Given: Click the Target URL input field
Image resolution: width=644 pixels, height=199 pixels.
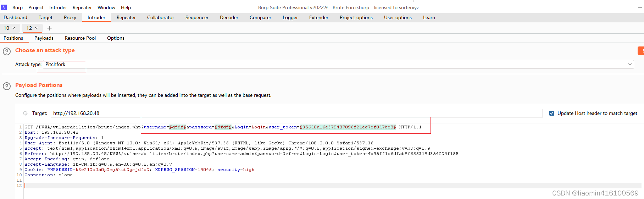Looking at the screenshot, I should point(296,113).
